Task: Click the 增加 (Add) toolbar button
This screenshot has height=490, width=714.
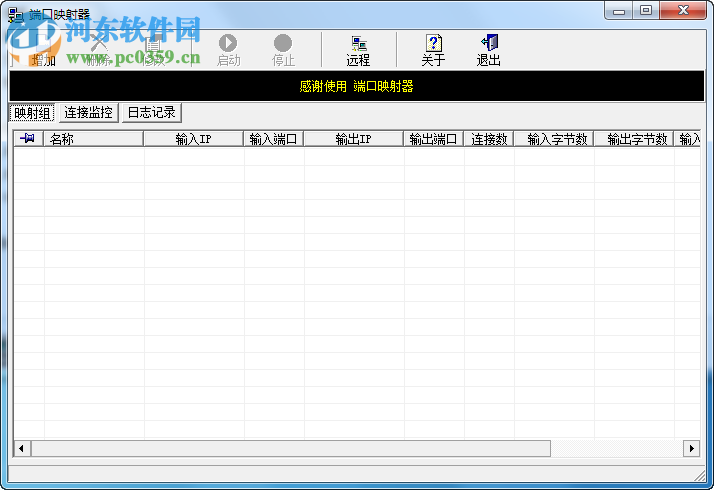Action: tap(43, 50)
